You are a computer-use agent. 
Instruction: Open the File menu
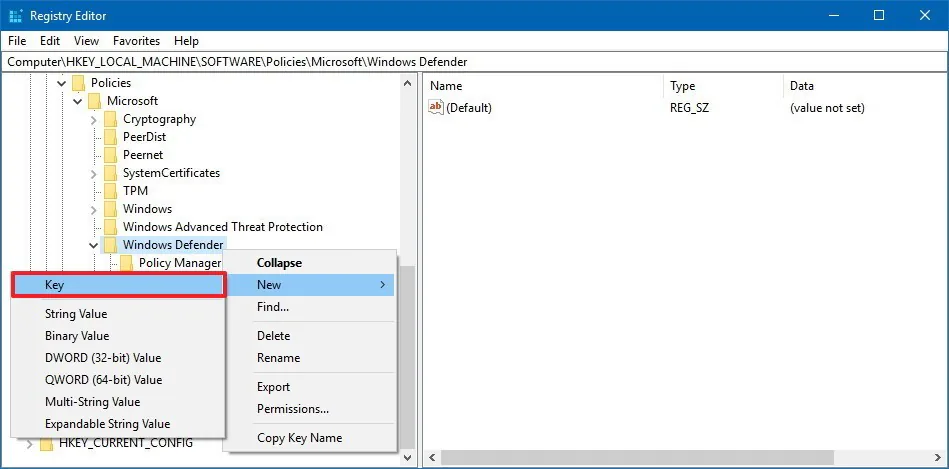click(17, 41)
